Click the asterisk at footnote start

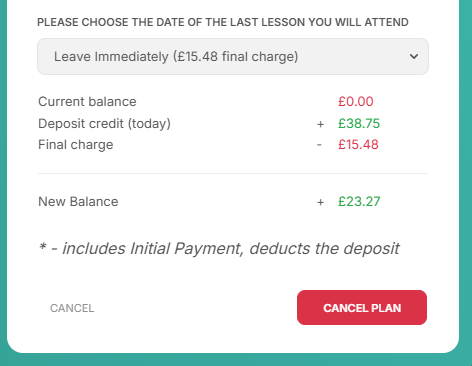(x=43, y=247)
